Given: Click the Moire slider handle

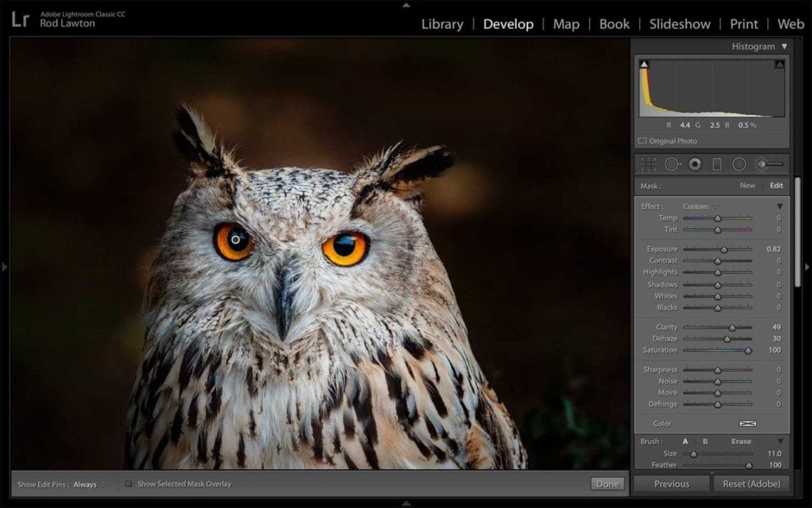Looking at the screenshot, I should (718, 393).
